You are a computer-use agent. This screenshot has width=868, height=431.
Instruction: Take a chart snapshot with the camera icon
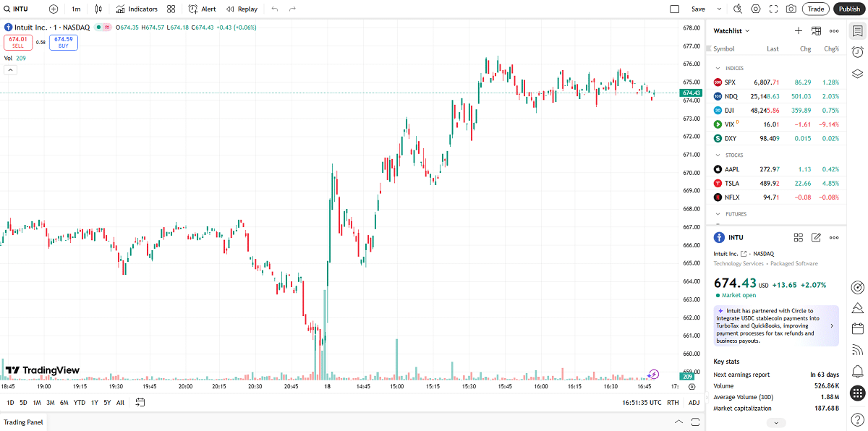(790, 9)
